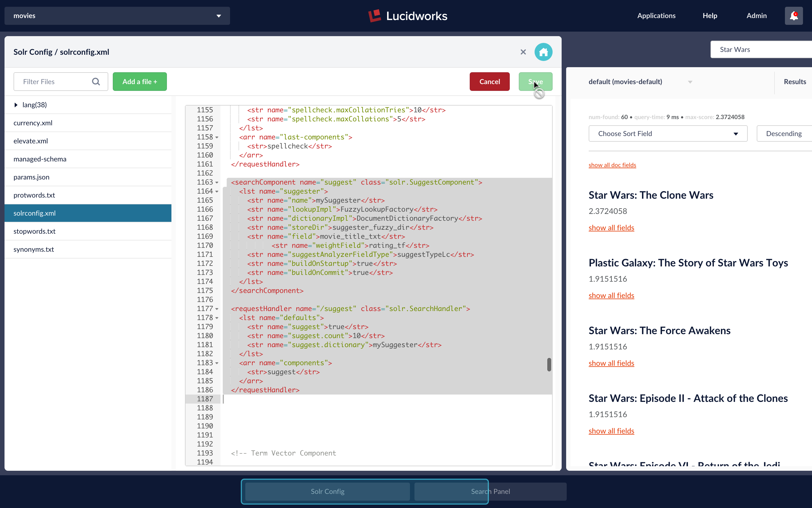Viewport: 812px width, 508px height.
Task: Select the Results tab
Action: coord(795,82)
